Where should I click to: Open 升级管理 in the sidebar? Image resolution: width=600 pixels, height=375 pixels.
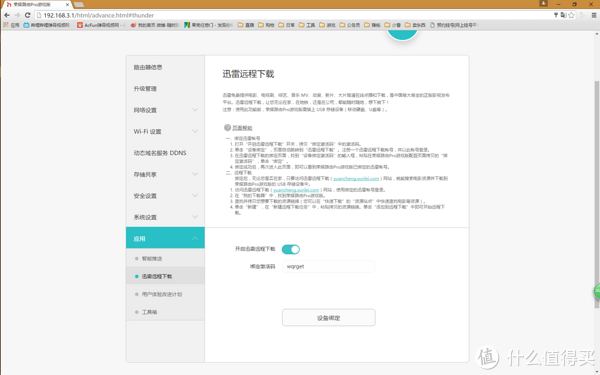pos(165,89)
